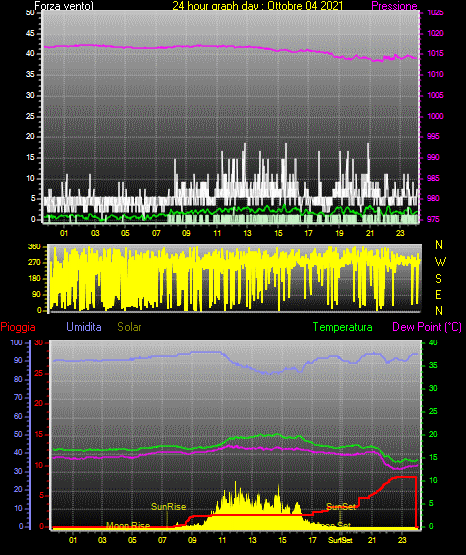Select hour '23' on the lower chart axis
Image resolution: width=466 pixels, height=555 pixels.
(402, 540)
